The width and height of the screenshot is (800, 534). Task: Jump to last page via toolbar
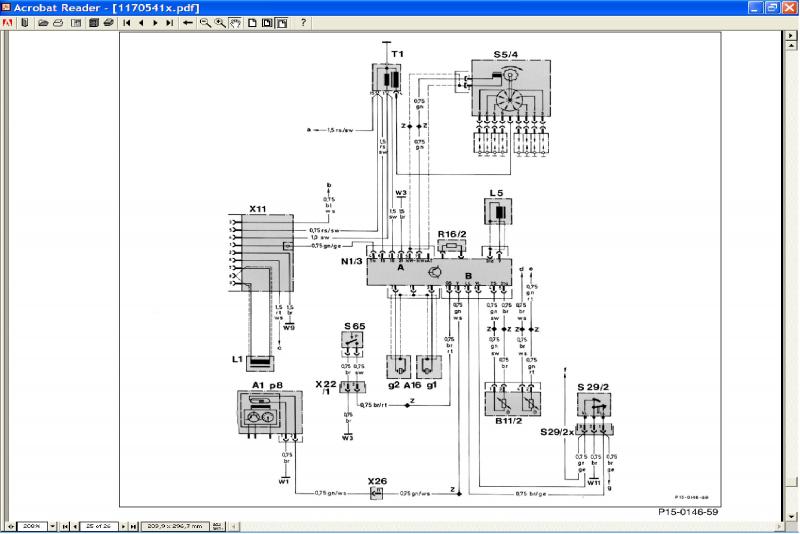pos(169,23)
